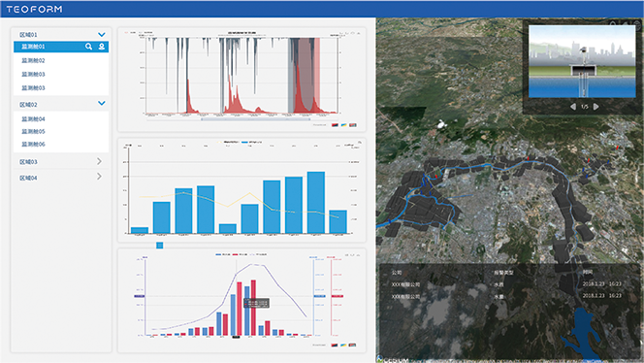Click the left handle of top chart zoom slider
This screenshot has height=363, width=644.
tap(202, 119)
